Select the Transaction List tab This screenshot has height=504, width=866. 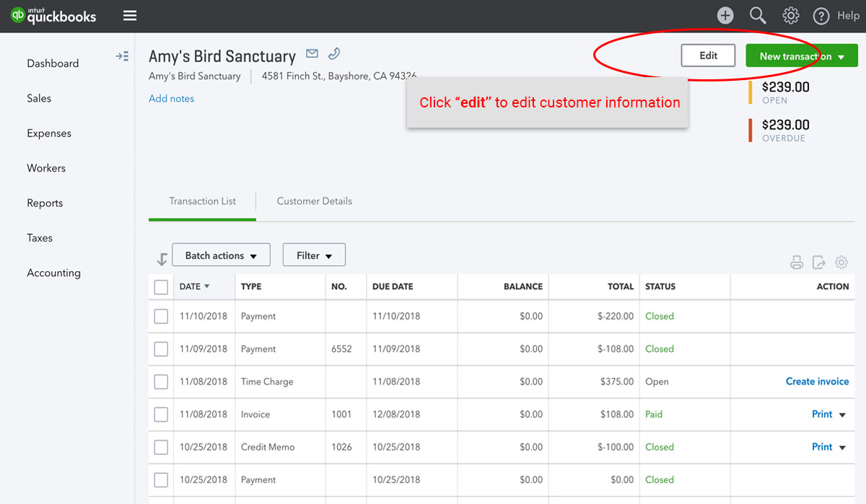[202, 201]
